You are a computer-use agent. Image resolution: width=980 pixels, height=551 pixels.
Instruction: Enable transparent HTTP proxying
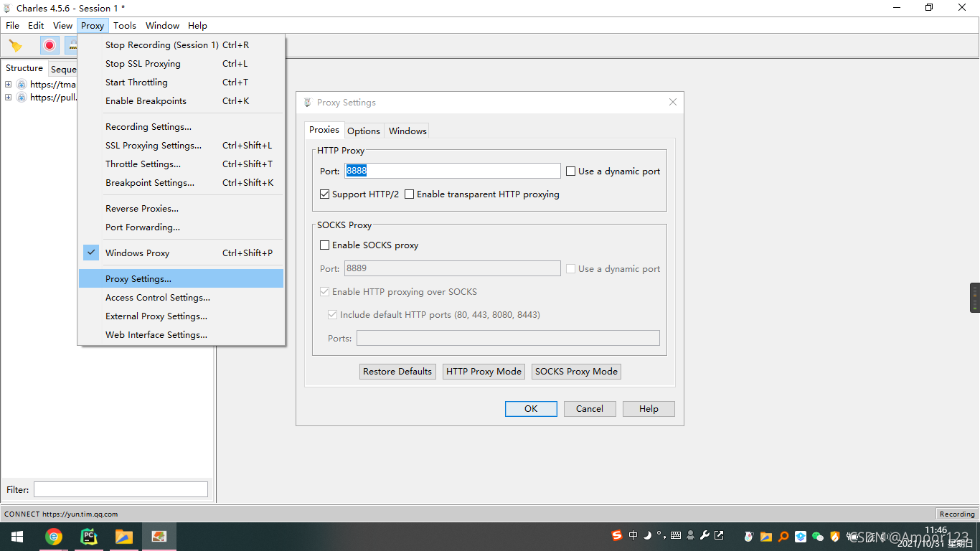[x=410, y=194]
